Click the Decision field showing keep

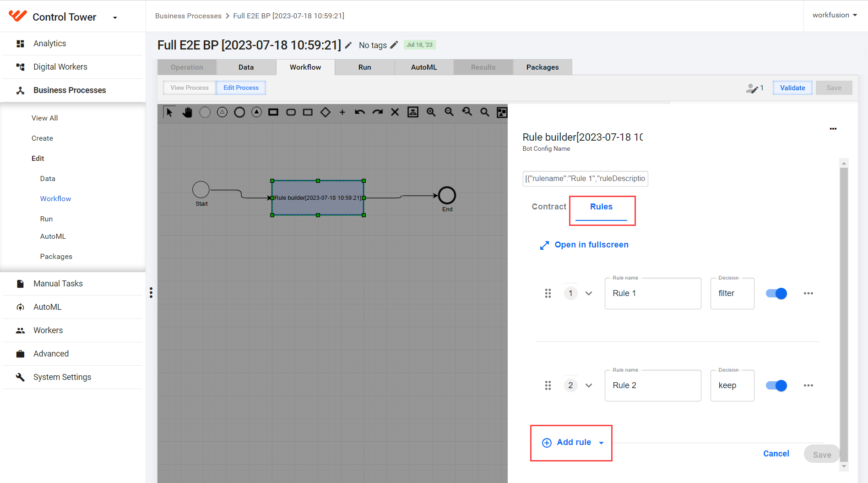pyautogui.click(x=732, y=385)
